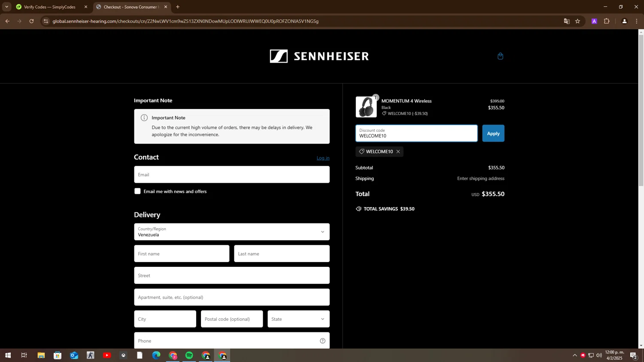Viewport: 644px width, 362px height.
Task: Focus the First name field
Action: (182, 253)
